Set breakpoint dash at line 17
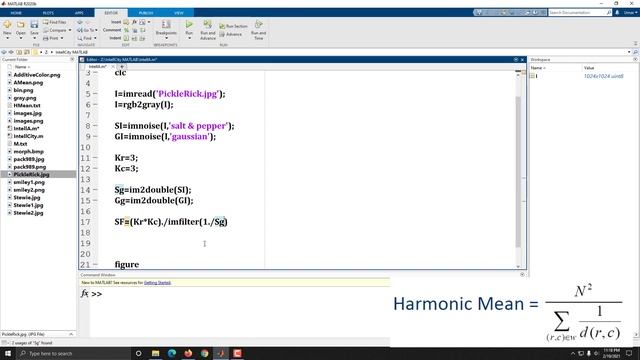This screenshot has width=640, height=360. 95,222
